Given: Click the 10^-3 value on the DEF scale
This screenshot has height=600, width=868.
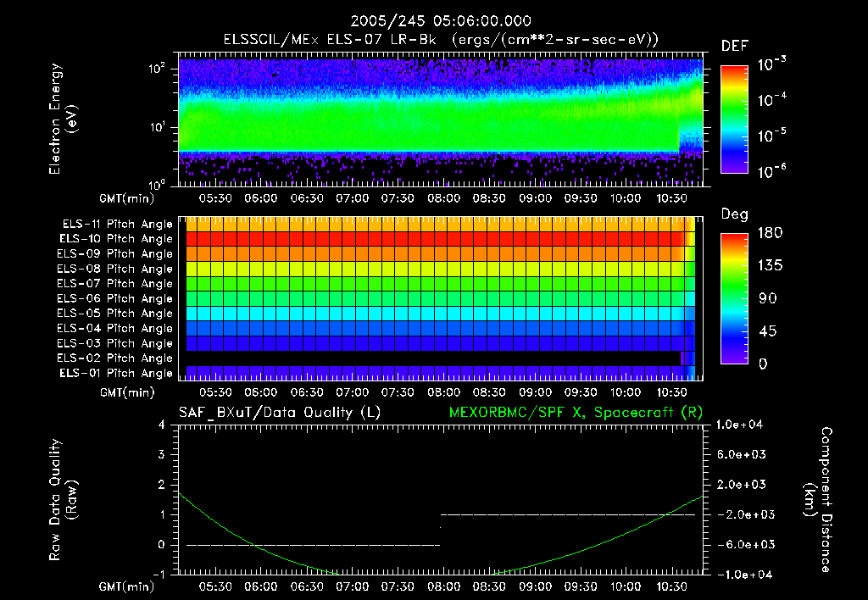Looking at the screenshot, I should [x=771, y=64].
